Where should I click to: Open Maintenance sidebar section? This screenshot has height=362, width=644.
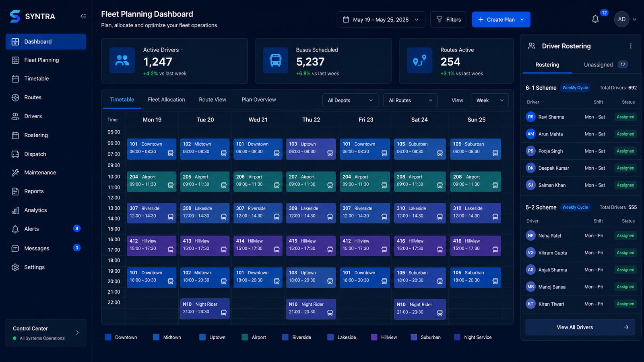tap(46, 173)
